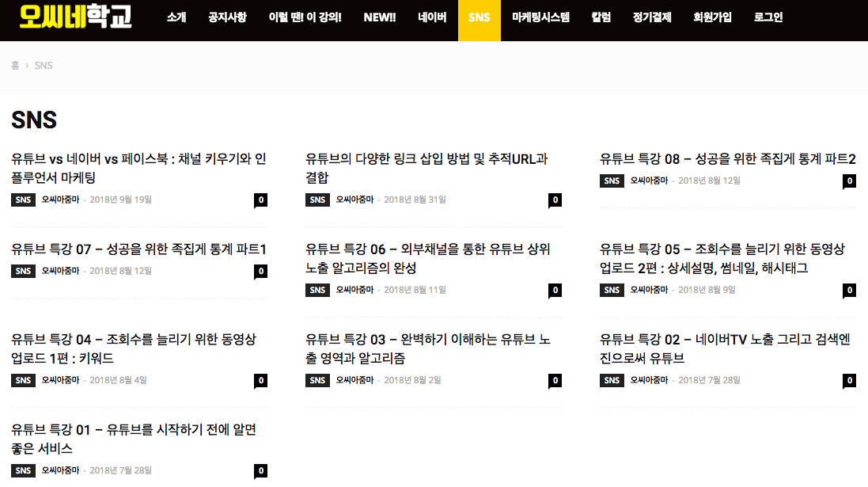Open the 마케팅시스템 menu
This screenshot has width=868, height=487.
(541, 17)
